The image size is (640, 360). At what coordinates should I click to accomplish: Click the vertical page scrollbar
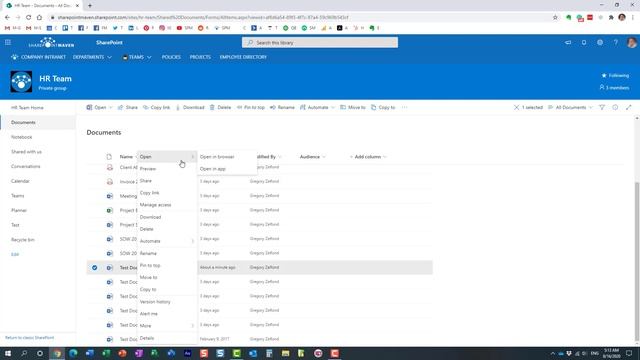(x=637, y=261)
